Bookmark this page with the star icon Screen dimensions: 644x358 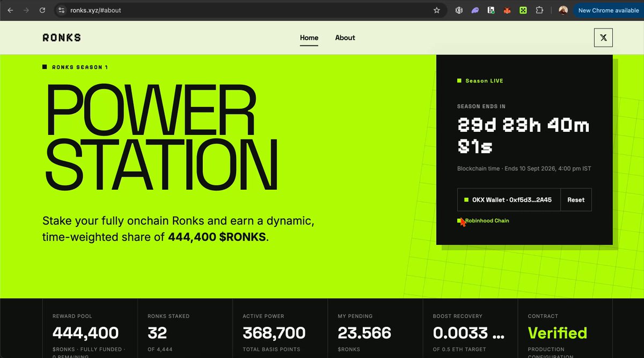437,10
